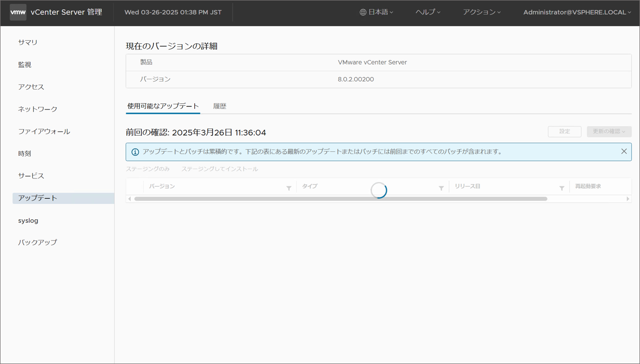Click the リリース日 column header
This screenshot has width=640, height=364.
(x=467, y=186)
